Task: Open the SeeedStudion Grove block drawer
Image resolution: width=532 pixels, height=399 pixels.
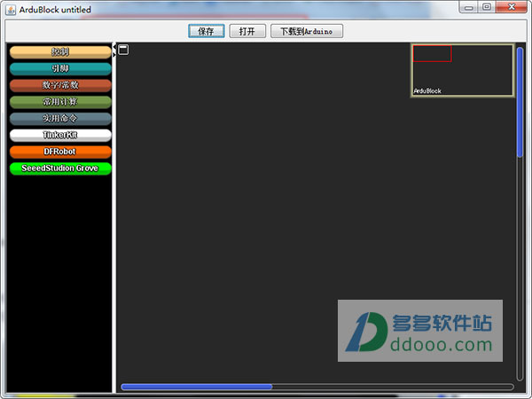Action: pyautogui.click(x=60, y=168)
